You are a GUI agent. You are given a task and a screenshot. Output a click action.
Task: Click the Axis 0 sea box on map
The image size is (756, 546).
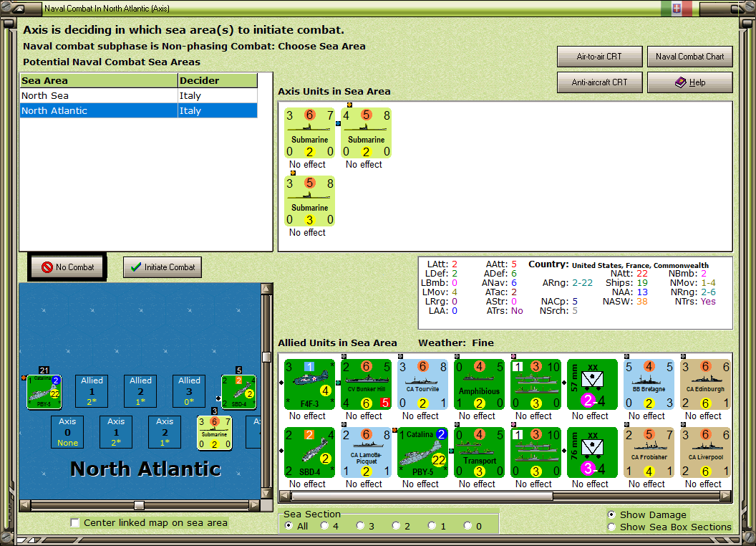point(67,432)
